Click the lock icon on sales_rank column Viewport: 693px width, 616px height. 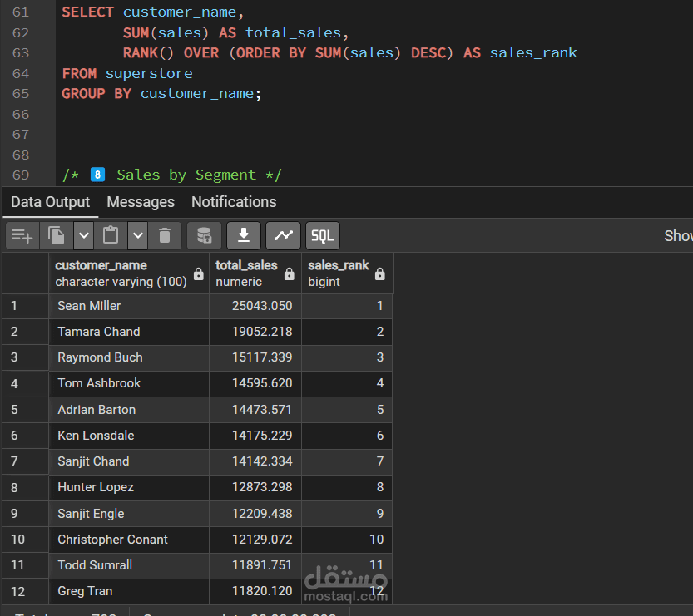click(x=380, y=274)
